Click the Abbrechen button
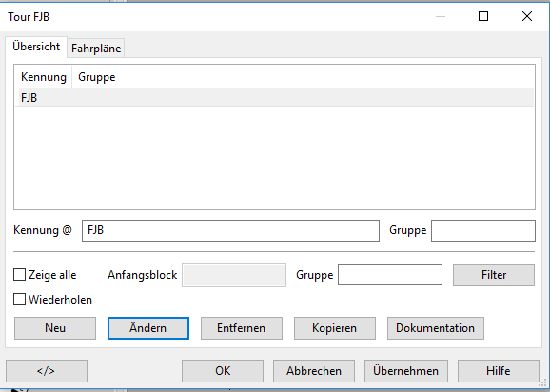This screenshot has height=392, width=550. 314,371
